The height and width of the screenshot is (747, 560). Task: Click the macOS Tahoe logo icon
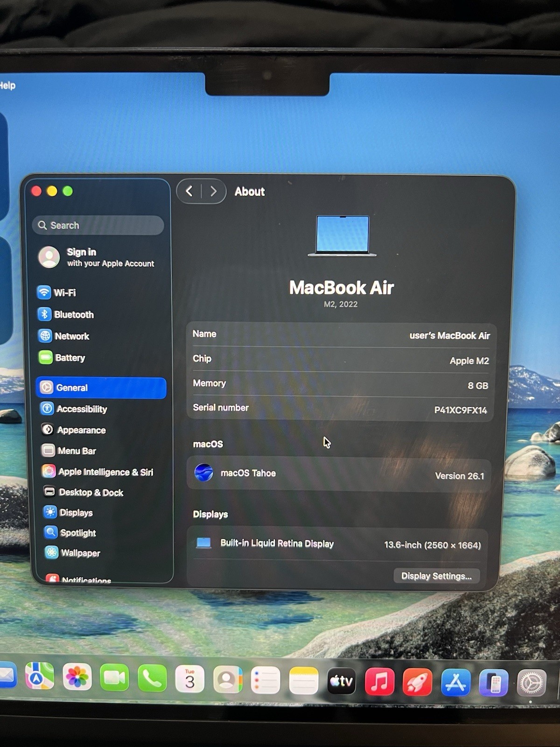tap(204, 473)
